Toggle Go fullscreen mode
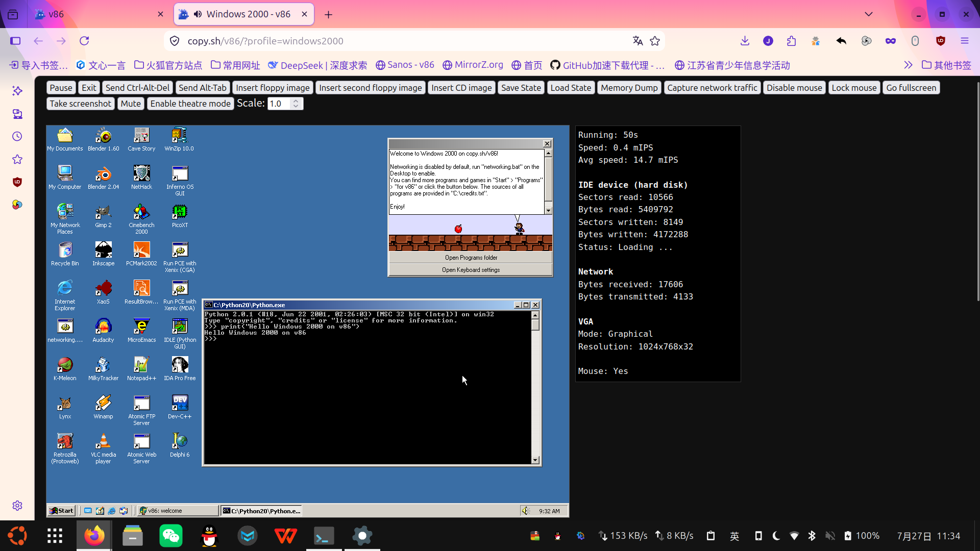The image size is (980, 551). pos(911,88)
